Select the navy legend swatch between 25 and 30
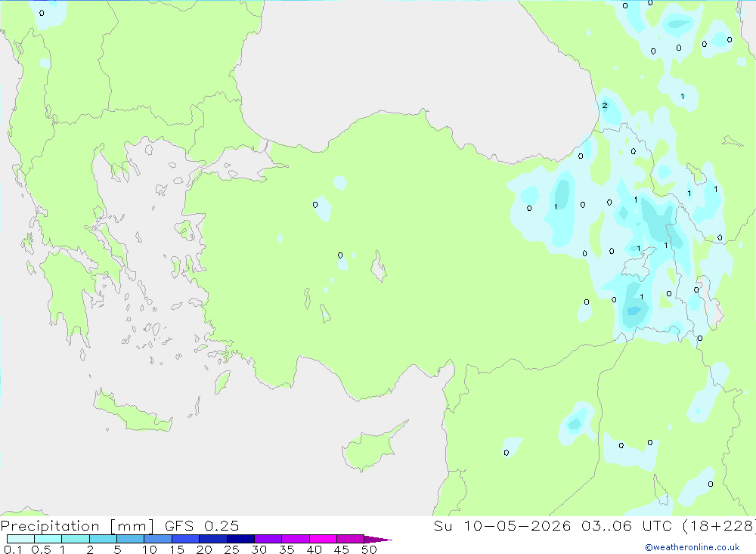Image resolution: width=756 pixels, height=554 pixels. (240, 539)
